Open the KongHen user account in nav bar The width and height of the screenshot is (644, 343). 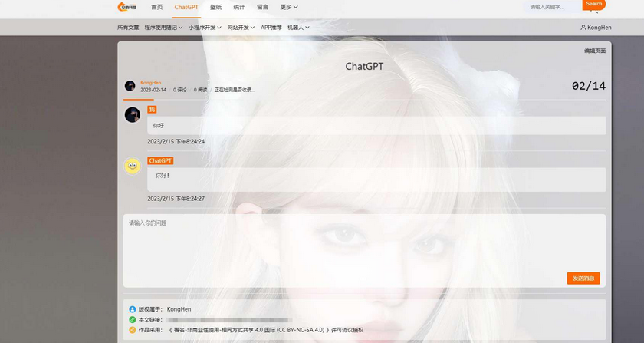596,28
